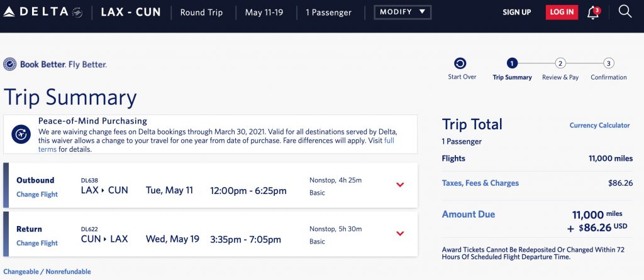Expand the Return flight details chevron
644x280 pixels.
pyautogui.click(x=400, y=234)
